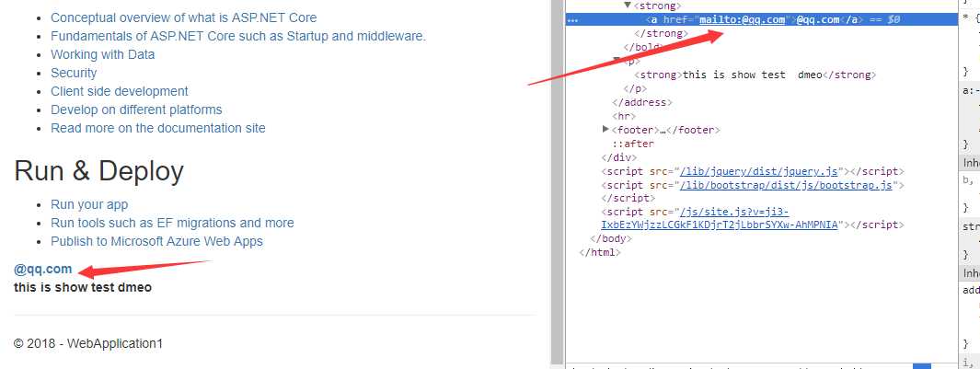Open the Conceptual overview of ASP.NET Core link
Viewport: 980px width, 369px height.
click(184, 18)
